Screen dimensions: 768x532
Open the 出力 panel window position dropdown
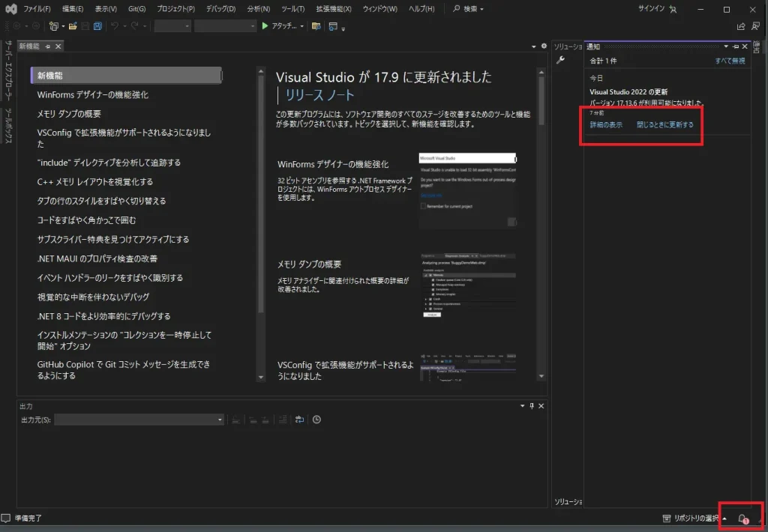[x=522, y=405]
